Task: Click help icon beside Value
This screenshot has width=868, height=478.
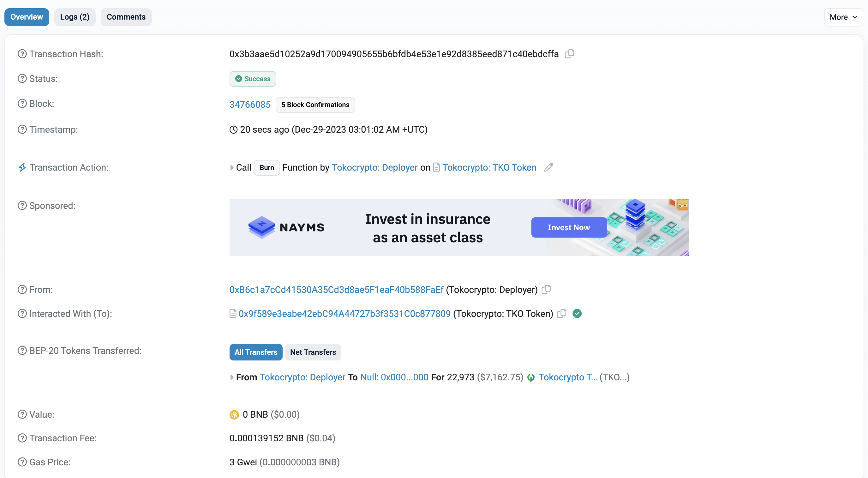Action: [22, 414]
